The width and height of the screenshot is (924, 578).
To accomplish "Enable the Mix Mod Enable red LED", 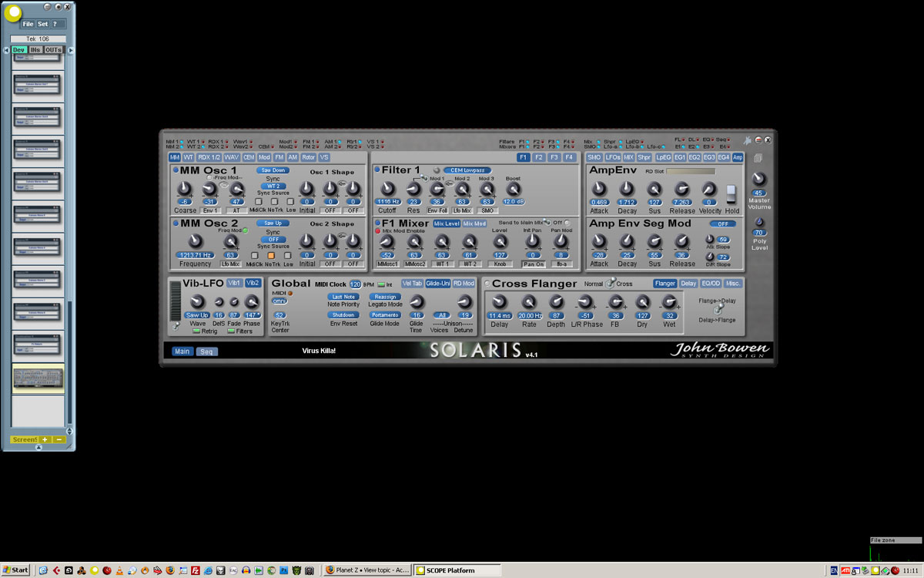I will point(377,230).
